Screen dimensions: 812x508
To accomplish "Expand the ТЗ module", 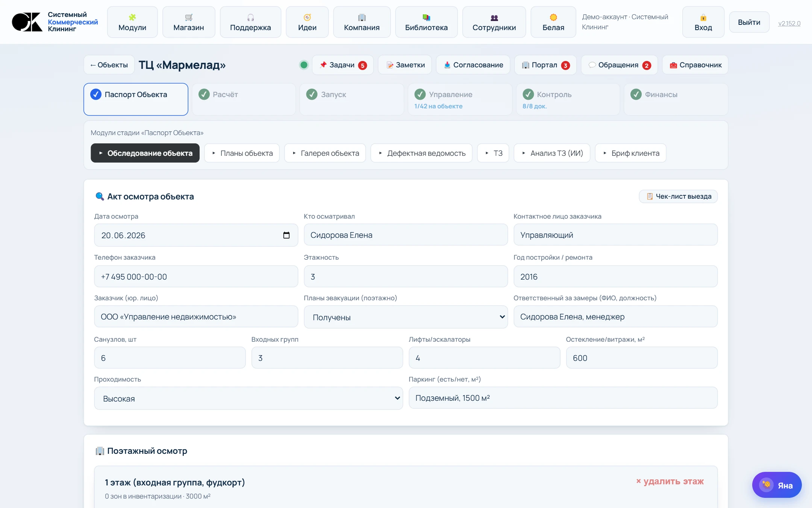I will coord(493,153).
